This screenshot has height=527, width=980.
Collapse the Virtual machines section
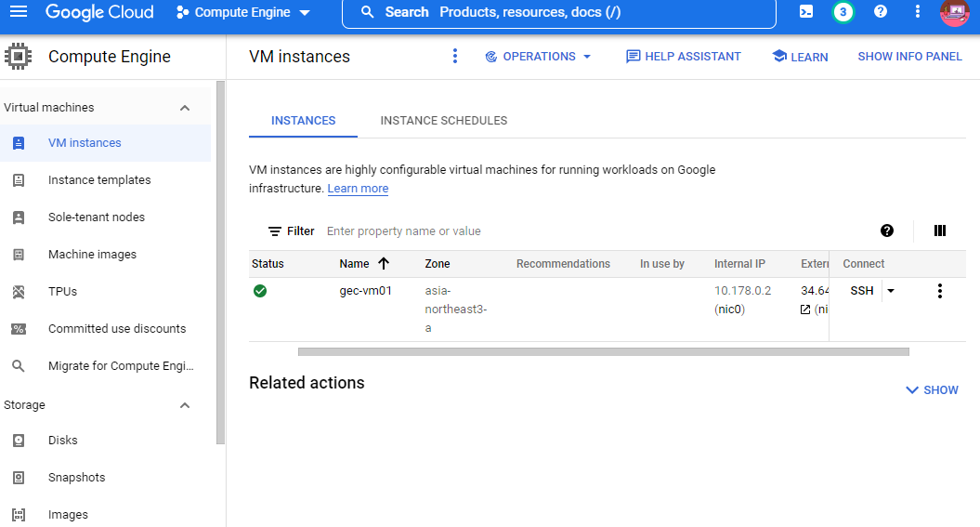tap(185, 108)
